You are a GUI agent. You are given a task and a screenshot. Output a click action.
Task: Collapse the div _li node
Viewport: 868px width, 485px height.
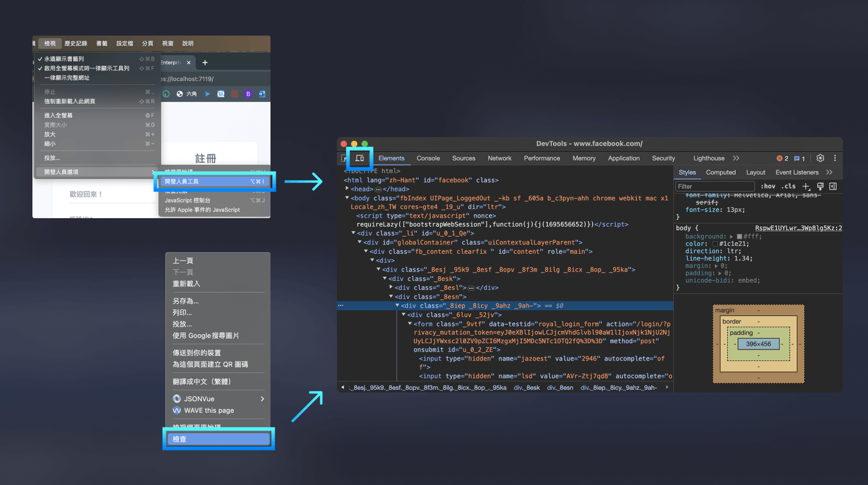click(x=353, y=233)
